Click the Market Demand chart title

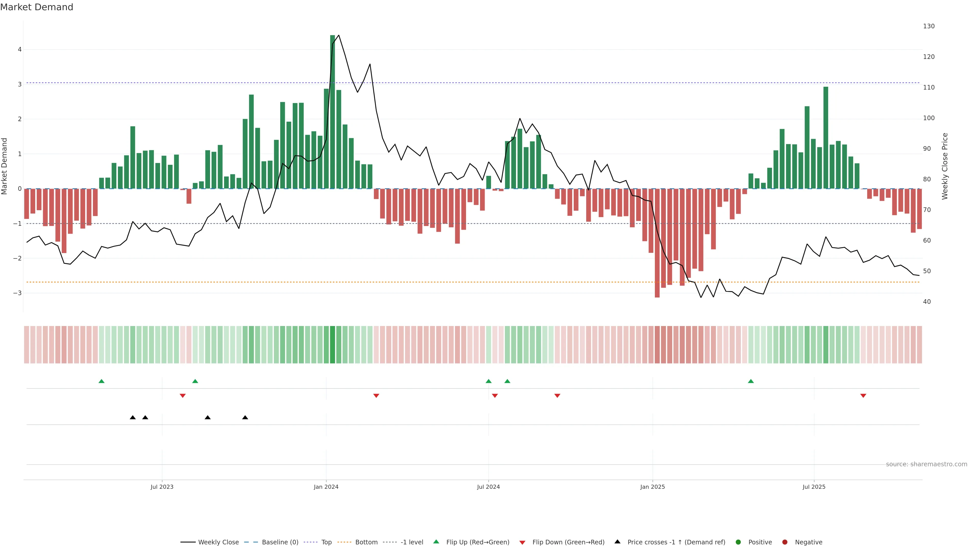pyautogui.click(x=36, y=7)
